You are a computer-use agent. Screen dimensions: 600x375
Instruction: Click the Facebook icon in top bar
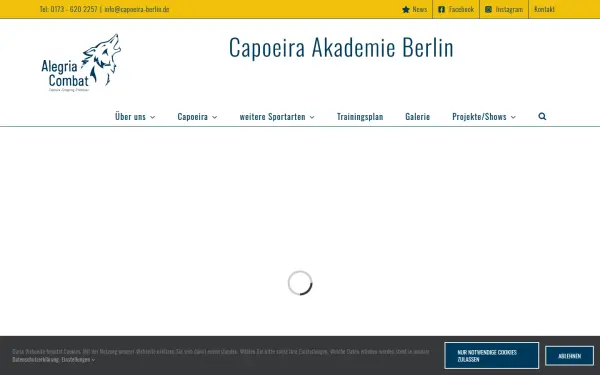point(441,10)
